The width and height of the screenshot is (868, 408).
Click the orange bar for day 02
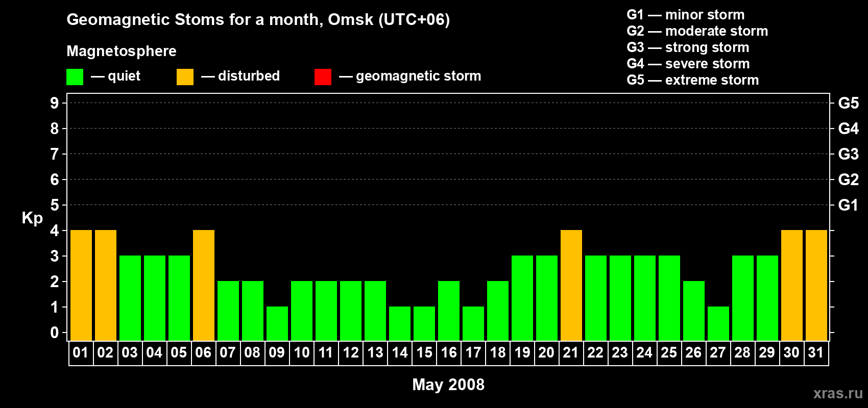(x=106, y=286)
